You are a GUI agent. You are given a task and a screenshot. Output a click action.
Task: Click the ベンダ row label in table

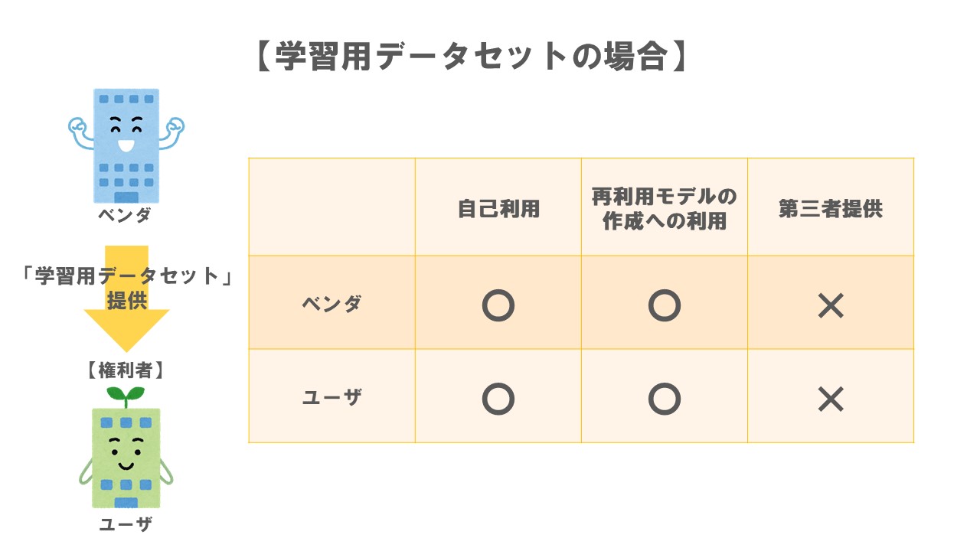(332, 304)
